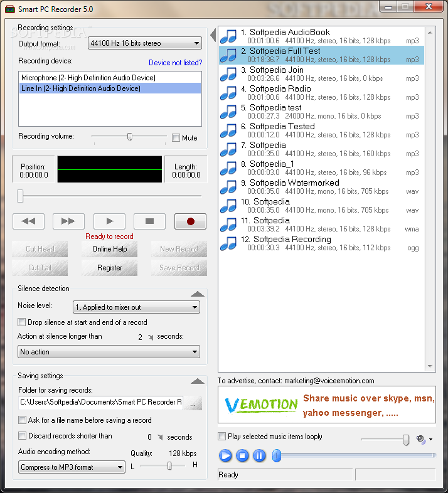Open the Compress to MP3 format dropdown

[x=72, y=467]
